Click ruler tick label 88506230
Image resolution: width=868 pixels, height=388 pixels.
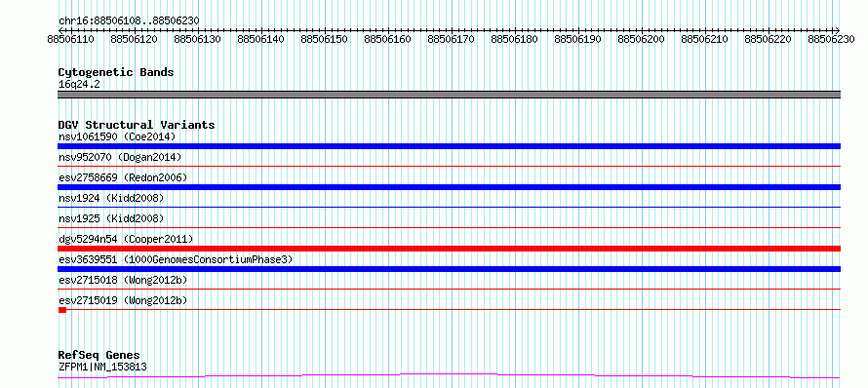pyautogui.click(x=832, y=40)
